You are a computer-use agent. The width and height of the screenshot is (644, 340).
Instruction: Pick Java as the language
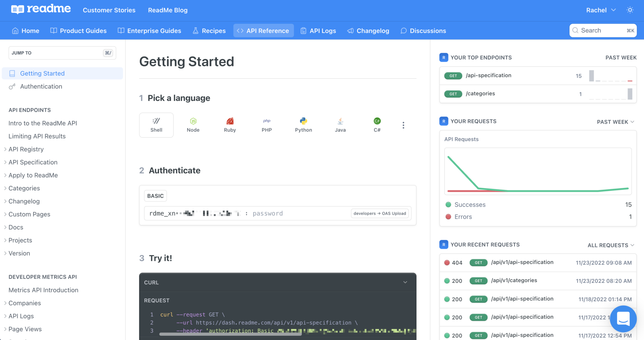pos(340,125)
